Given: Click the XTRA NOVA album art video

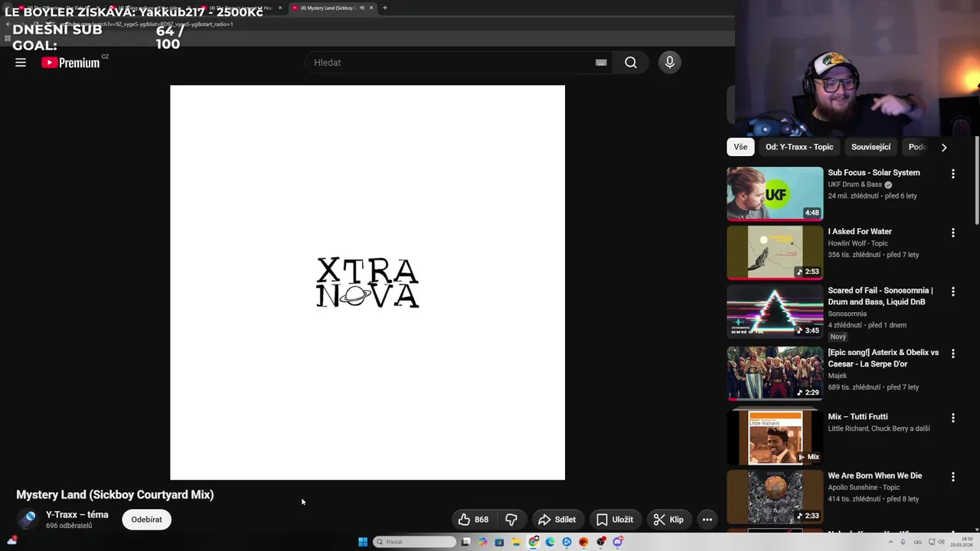Looking at the screenshot, I should [x=367, y=282].
